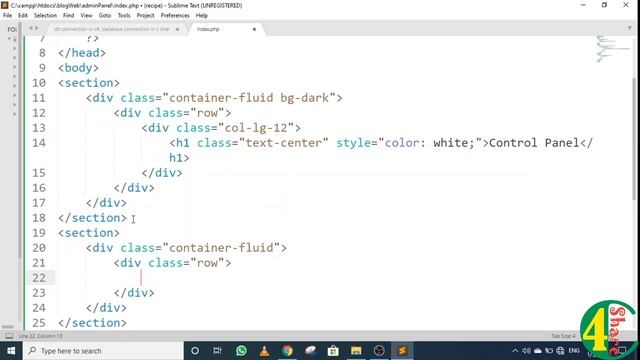Click the taskbar search box

[x=103, y=351]
